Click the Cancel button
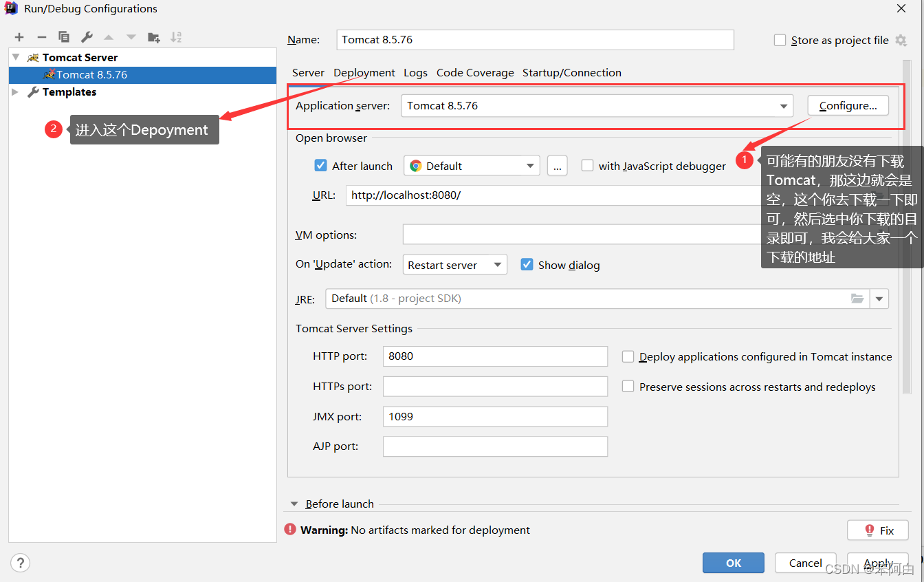 coord(806,563)
